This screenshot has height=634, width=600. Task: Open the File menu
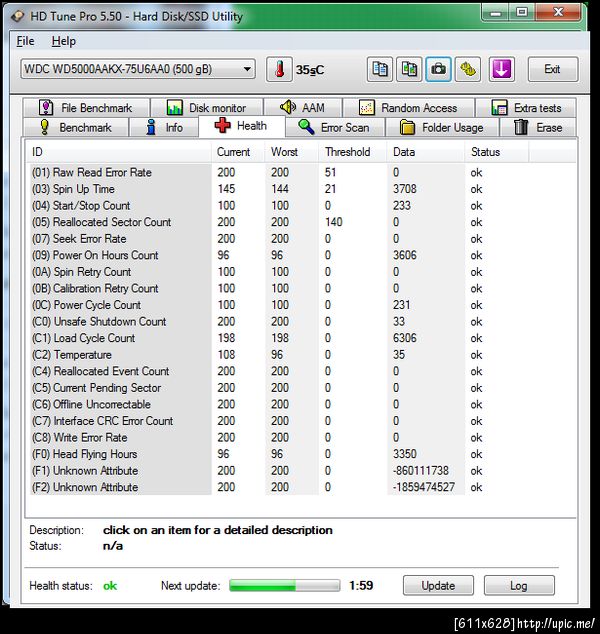click(25, 41)
